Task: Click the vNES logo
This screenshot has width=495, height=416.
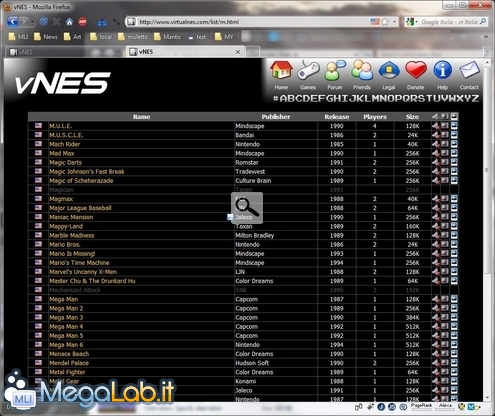Action: pos(63,83)
